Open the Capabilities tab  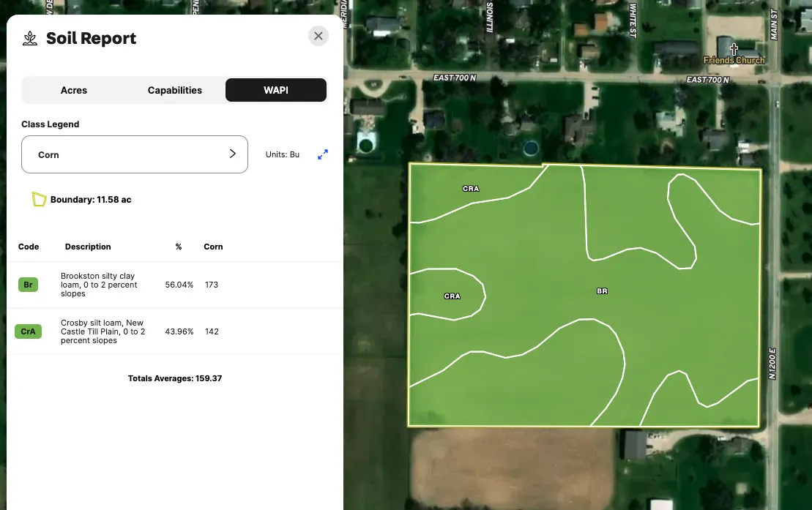(x=175, y=90)
